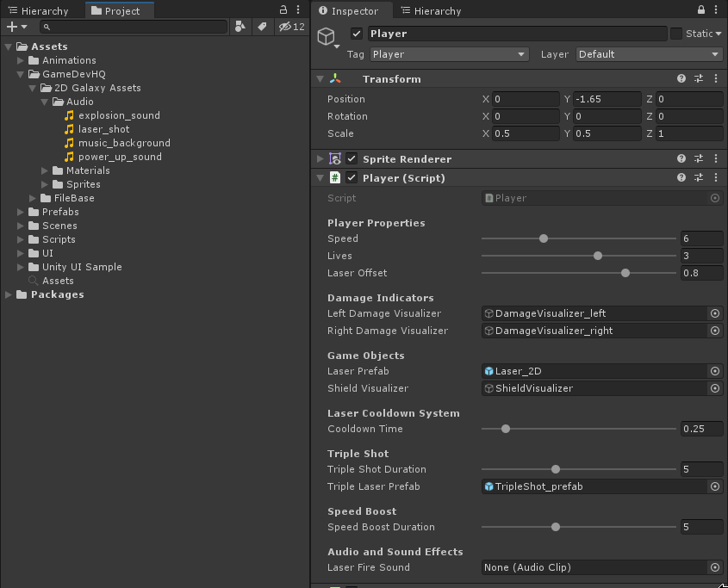Expand the Packages folder
728x588 pixels.
(9, 294)
